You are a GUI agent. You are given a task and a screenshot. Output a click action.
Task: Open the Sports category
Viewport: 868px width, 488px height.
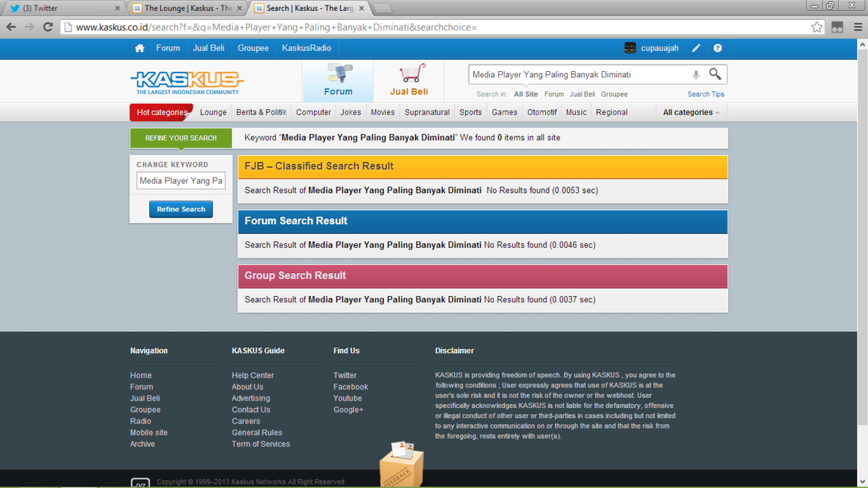coord(470,113)
